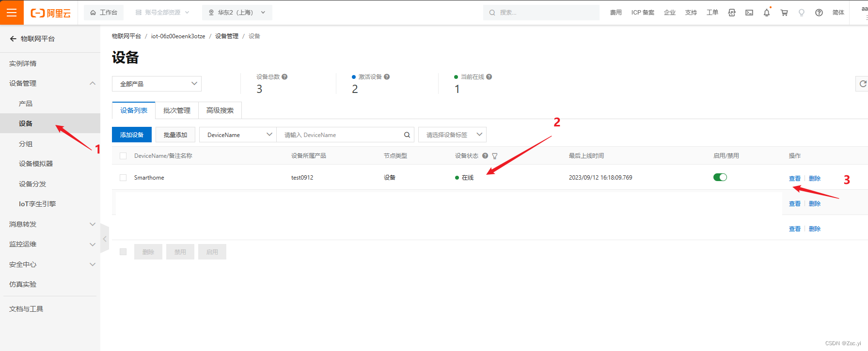Open the 账号全部资源 dropdown

coord(162,13)
